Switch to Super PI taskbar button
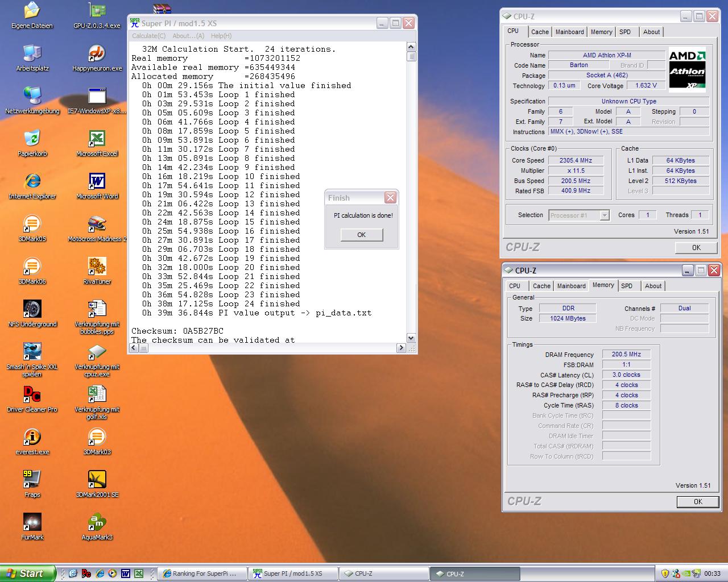The height and width of the screenshot is (582, 728). 293,573
